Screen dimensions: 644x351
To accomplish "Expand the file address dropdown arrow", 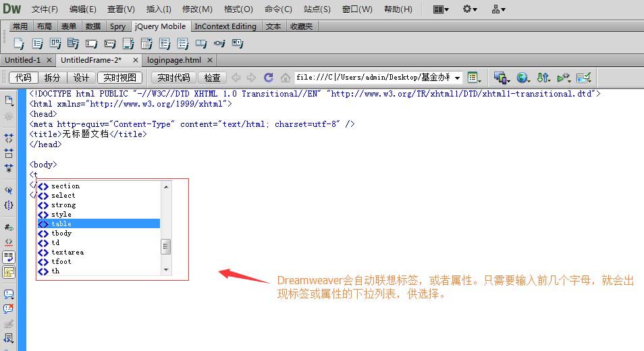I will click(x=457, y=78).
